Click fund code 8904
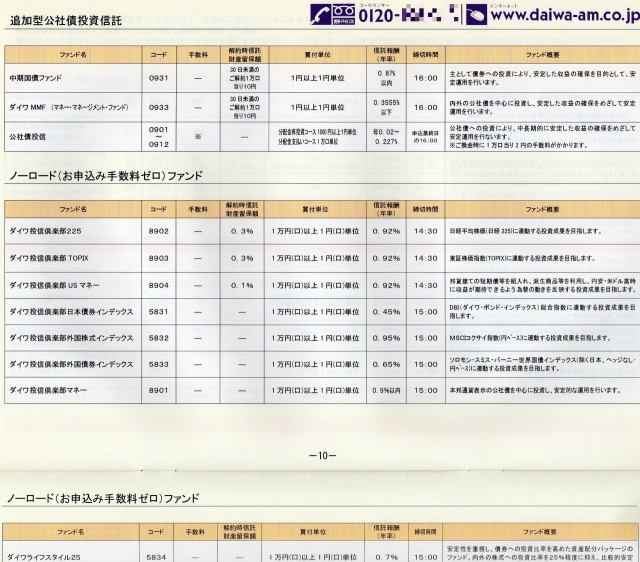The width and height of the screenshot is (640, 562). (x=159, y=285)
